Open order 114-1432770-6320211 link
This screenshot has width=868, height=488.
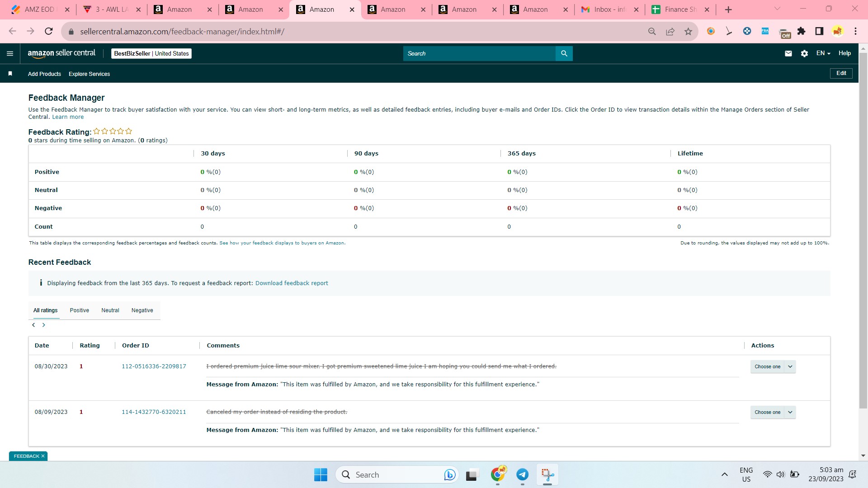click(x=154, y=412)
